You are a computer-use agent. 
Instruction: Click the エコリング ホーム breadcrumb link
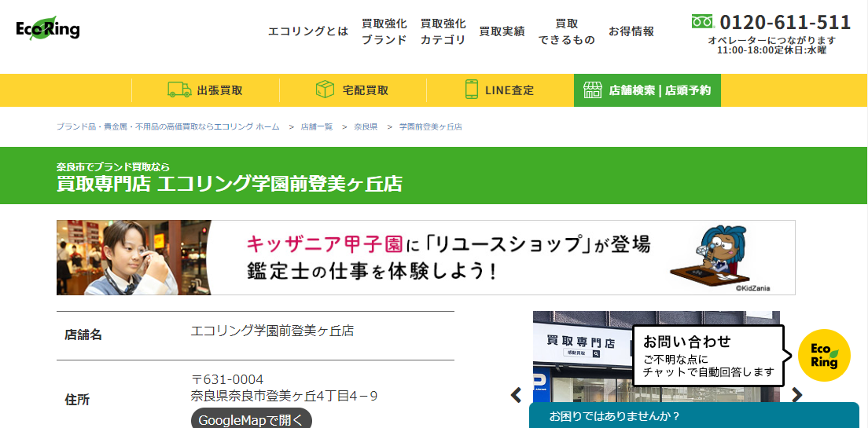(167, 126)
